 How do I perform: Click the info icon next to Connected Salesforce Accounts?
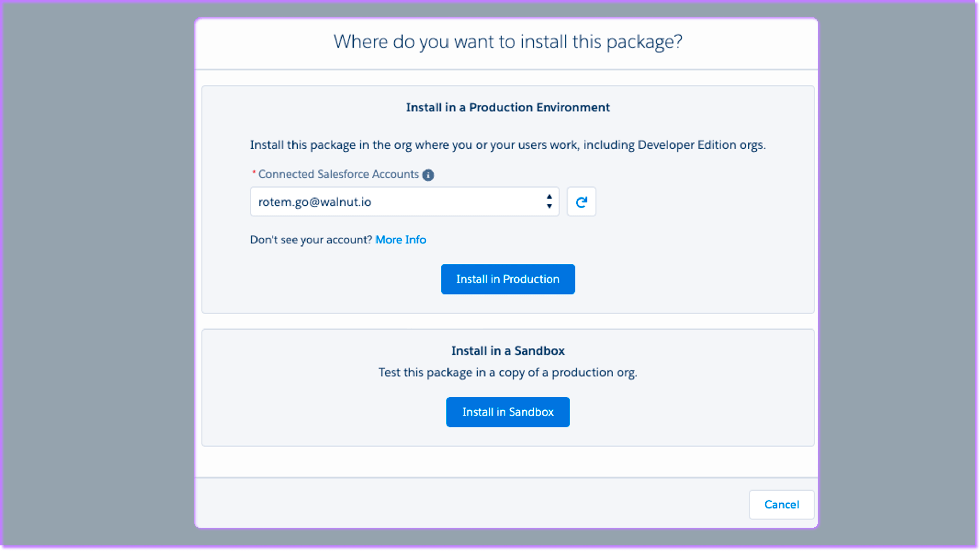click(x=428, y=175)
